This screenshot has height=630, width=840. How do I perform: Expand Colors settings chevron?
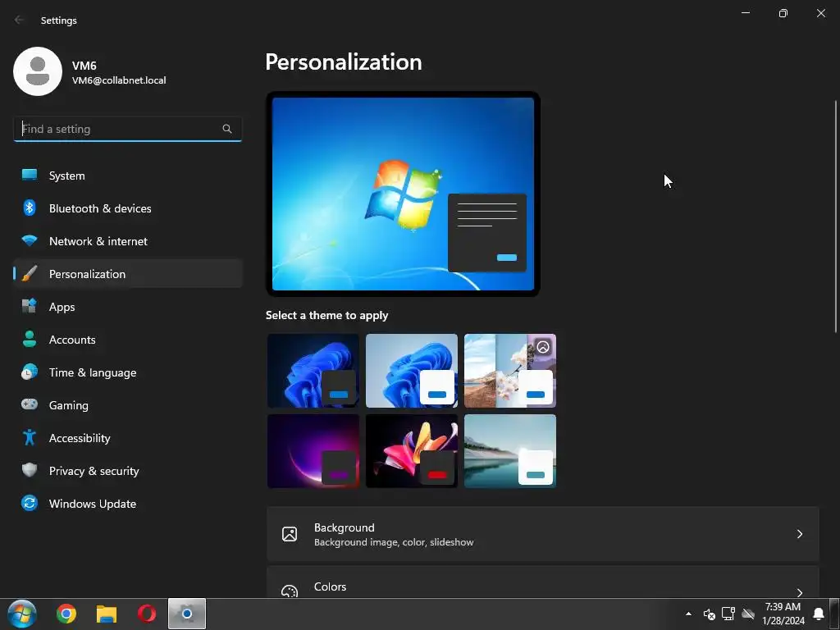799,592
